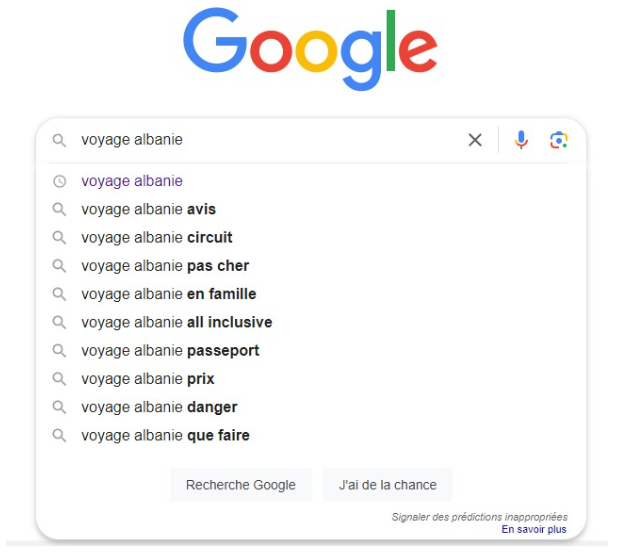Image resolution: width=630 pixels, height=556 pixels.
Task: Choose suggestion 'voyage albanie circuit'
Action: click(x=157, y=238)
